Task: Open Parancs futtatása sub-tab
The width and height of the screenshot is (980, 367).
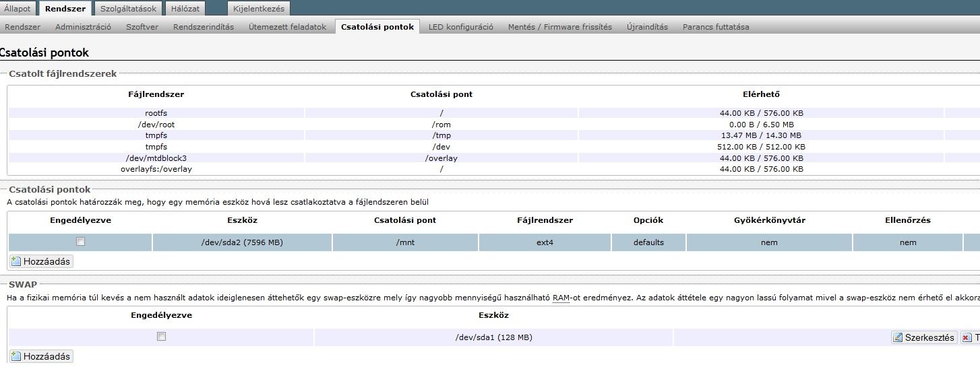Action: (716, 27)
